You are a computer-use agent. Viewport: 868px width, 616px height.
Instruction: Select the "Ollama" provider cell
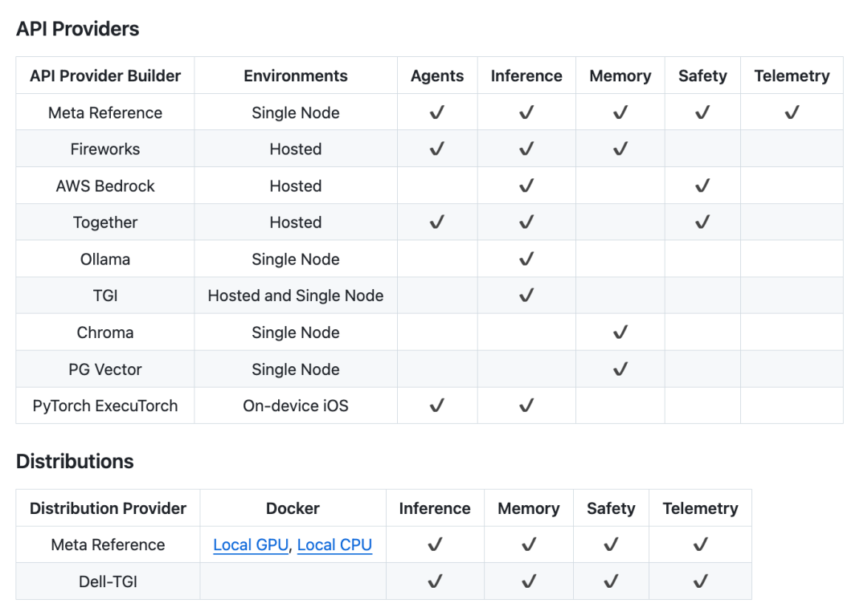click(105, 259)
